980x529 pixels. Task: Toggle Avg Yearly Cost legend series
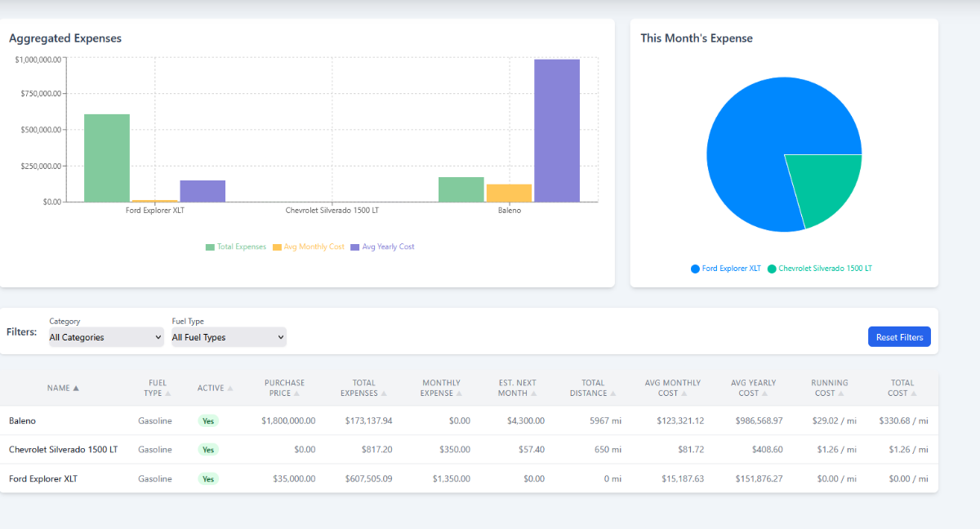click(382, 247)
